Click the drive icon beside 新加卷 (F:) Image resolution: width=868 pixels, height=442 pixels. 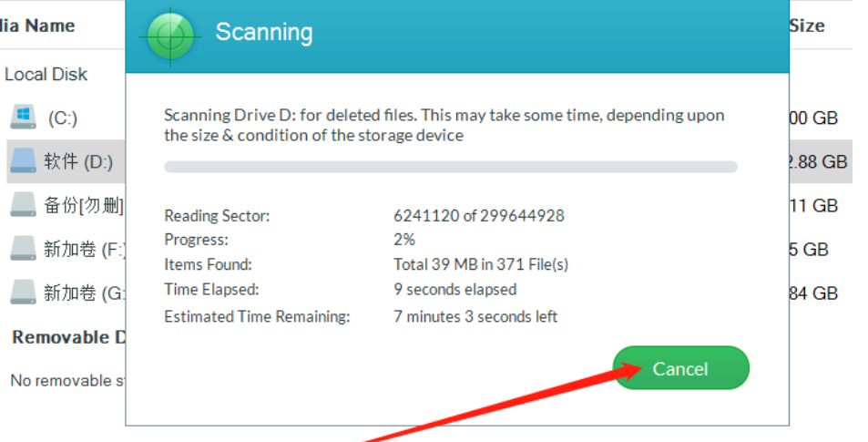23,249
